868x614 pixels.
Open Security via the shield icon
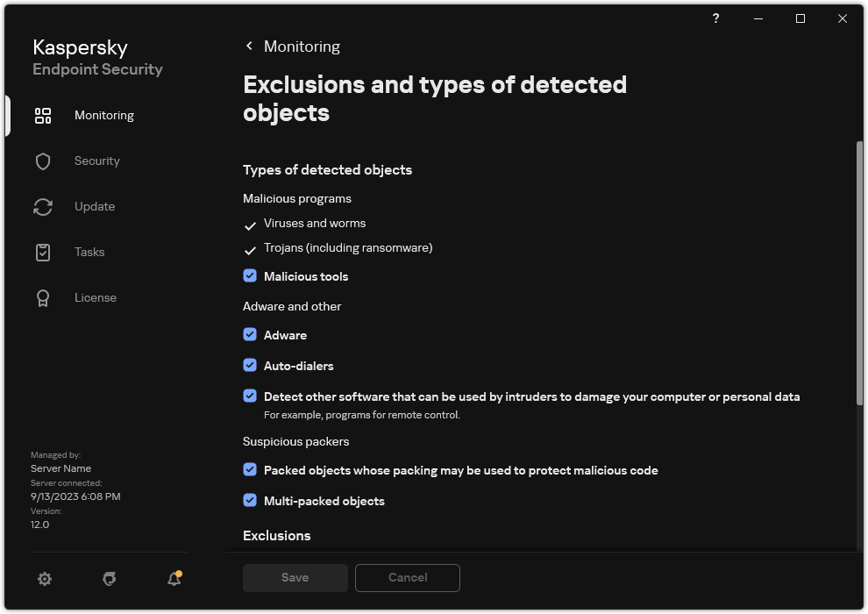coord(43,161)
